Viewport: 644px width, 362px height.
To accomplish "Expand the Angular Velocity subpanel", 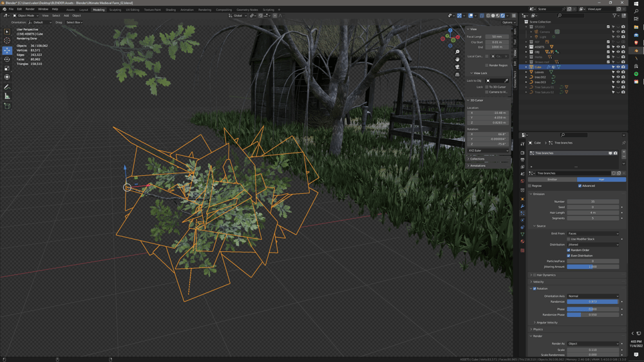I will [x=547, y=323].
